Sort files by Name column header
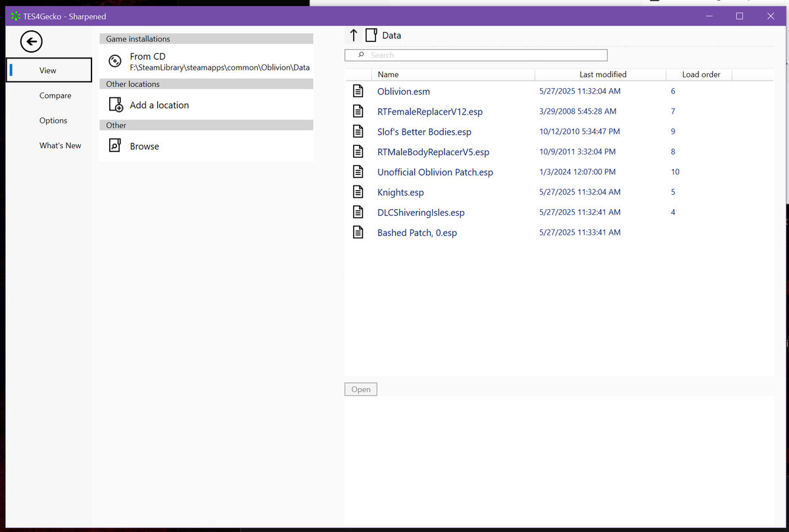 (388, 74)
